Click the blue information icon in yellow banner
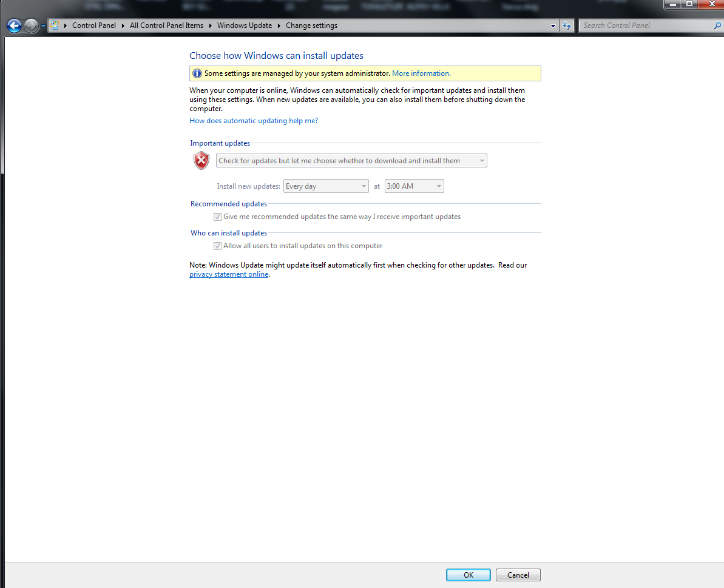This screenshot has width=724, height=588. pyautogui.click(x=197, y=73)
